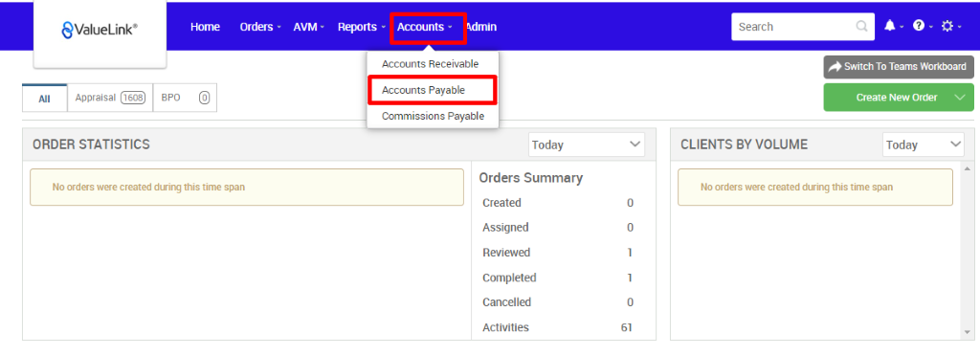Click the BPO count badge 0
Image resolution: width=980 pixels, height=356 pixels.
click(205, 98)
